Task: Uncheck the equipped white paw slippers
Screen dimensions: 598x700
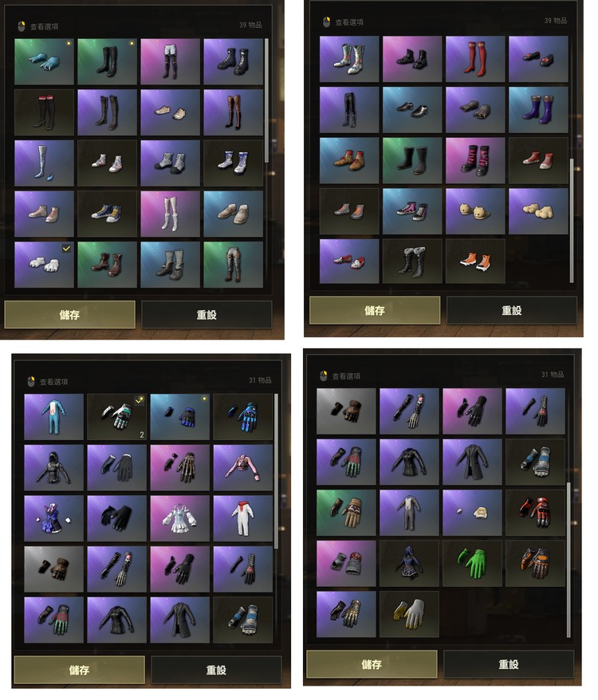Action: tap(44, 265)
